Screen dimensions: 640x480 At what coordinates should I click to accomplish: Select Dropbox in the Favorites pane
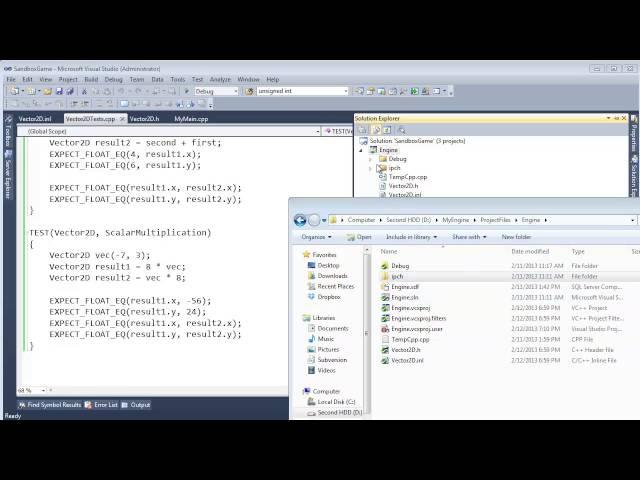pos(329,297)
